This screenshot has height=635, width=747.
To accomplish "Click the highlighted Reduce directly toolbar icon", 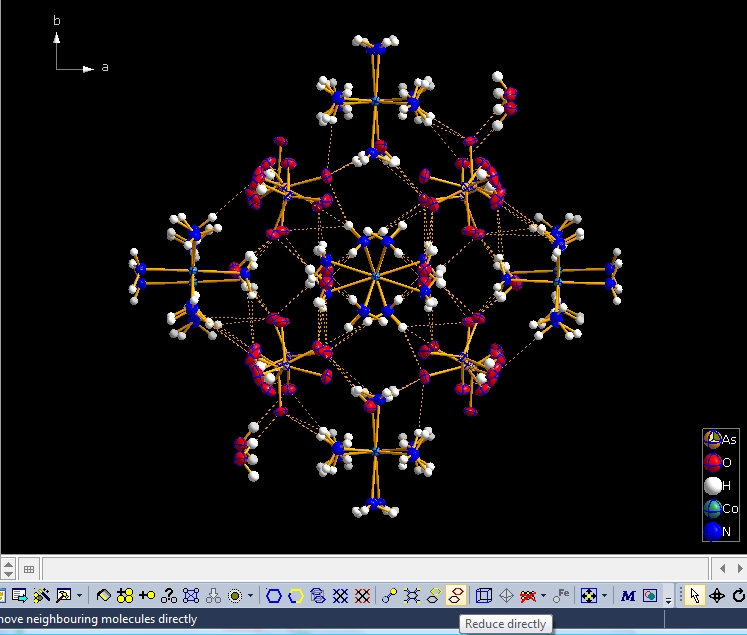I will tap(456, 596).
